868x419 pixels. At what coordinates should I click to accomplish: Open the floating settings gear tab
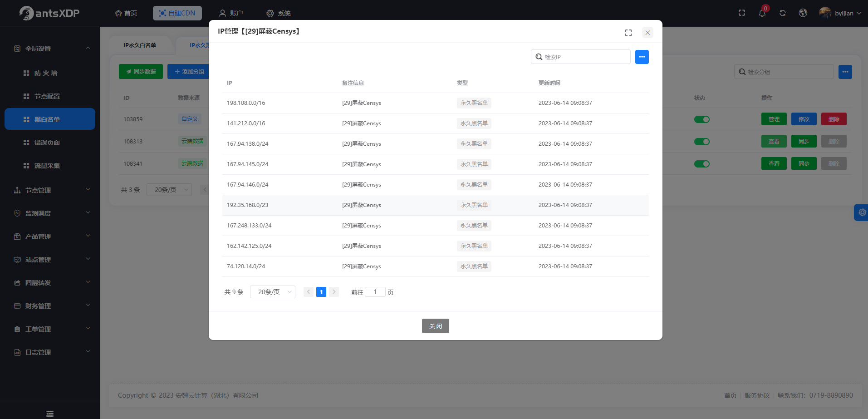862,212
